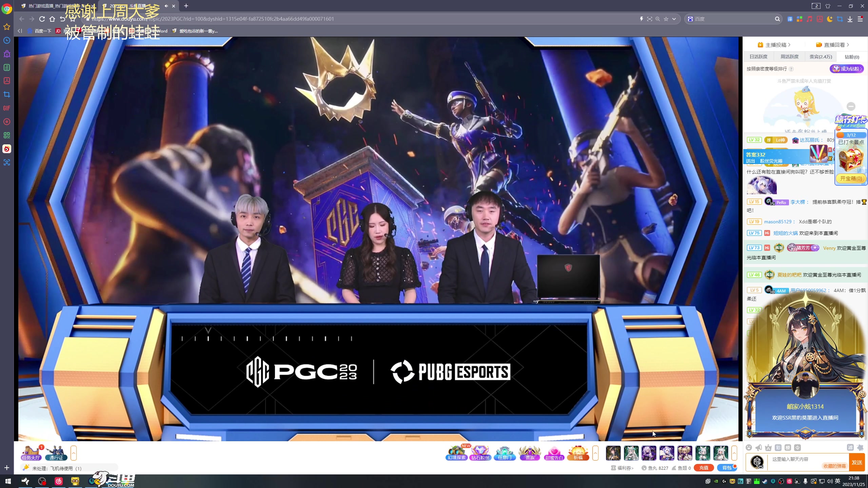Open sidebar history clock icon
This screenshot has width=868, height=488.
point(7,40)
